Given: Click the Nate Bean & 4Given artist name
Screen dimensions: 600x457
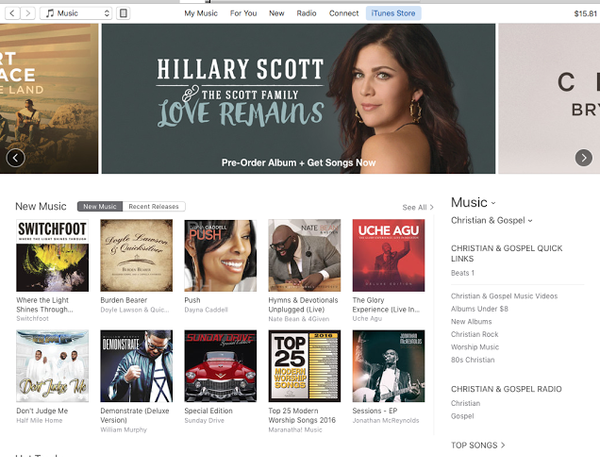Looking at the screenshot, I should tap(298, 319).
